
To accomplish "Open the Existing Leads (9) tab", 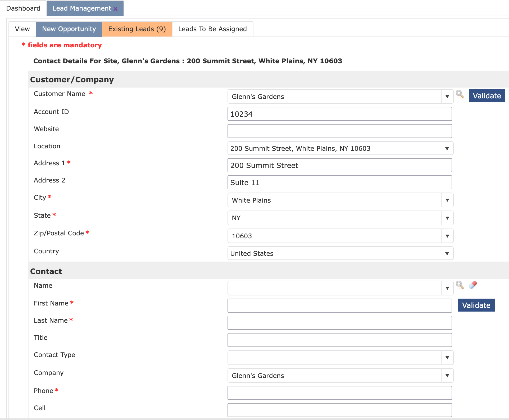I will point(137,29).
